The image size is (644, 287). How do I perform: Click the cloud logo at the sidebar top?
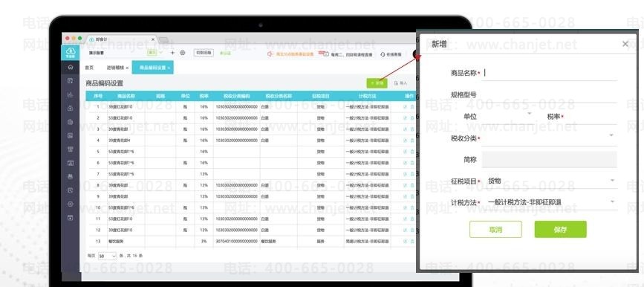(x=71, y=52)
